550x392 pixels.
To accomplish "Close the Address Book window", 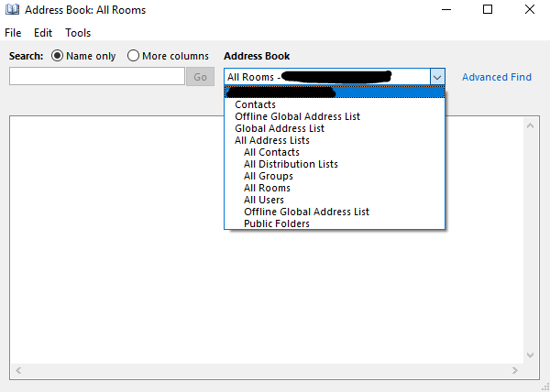I will 530,9.
